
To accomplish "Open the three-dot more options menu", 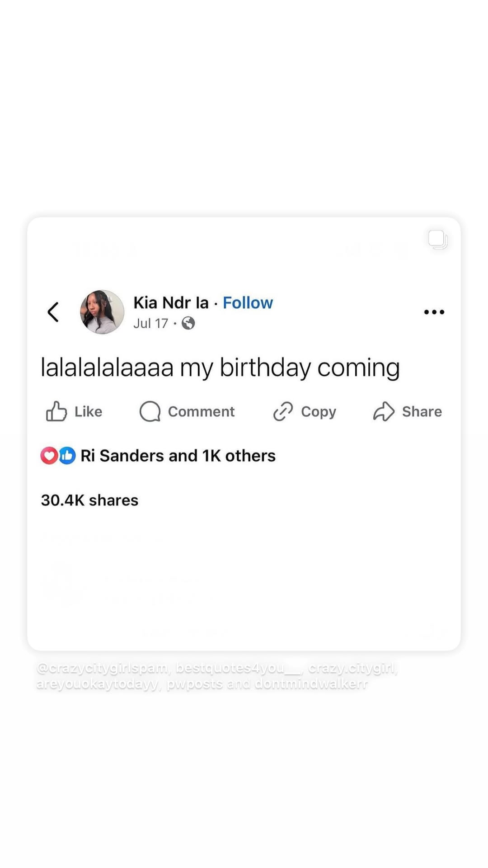I will (434, 312).
